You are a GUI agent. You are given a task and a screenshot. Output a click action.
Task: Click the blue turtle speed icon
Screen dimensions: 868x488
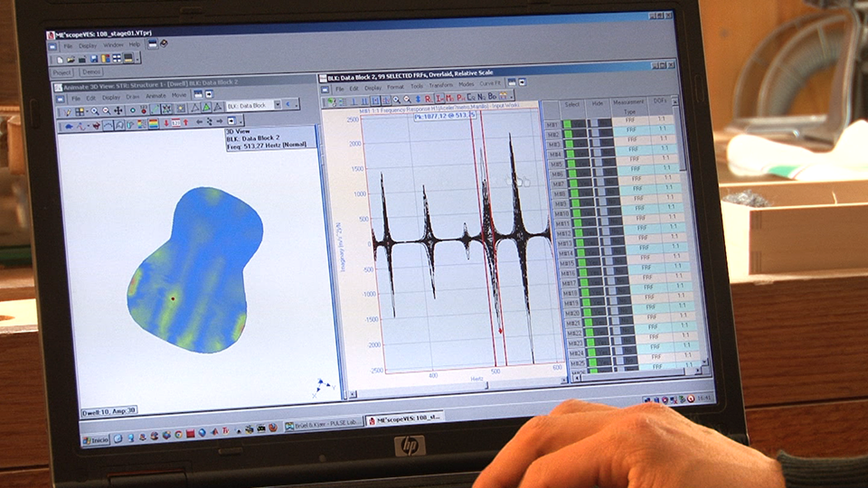pos(69,127)
